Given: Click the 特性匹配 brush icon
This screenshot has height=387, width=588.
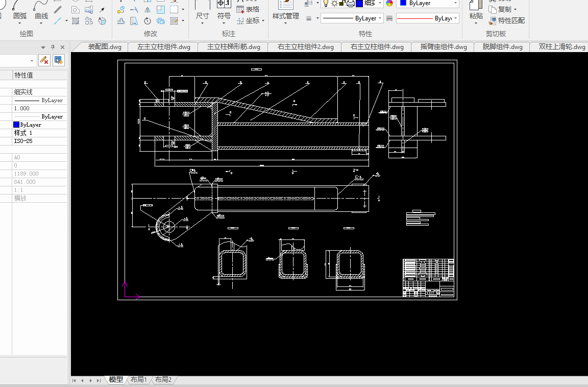Looking at the screenshot, I should tap(493, 21).
